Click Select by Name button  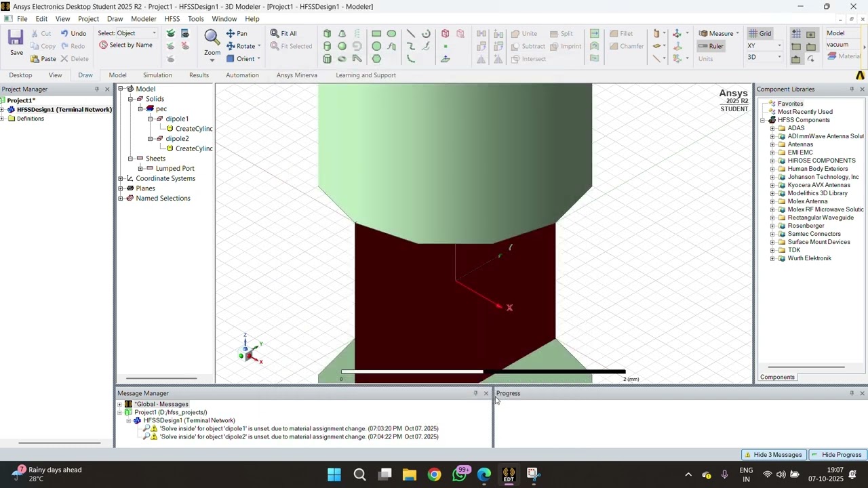coord(125,45)
